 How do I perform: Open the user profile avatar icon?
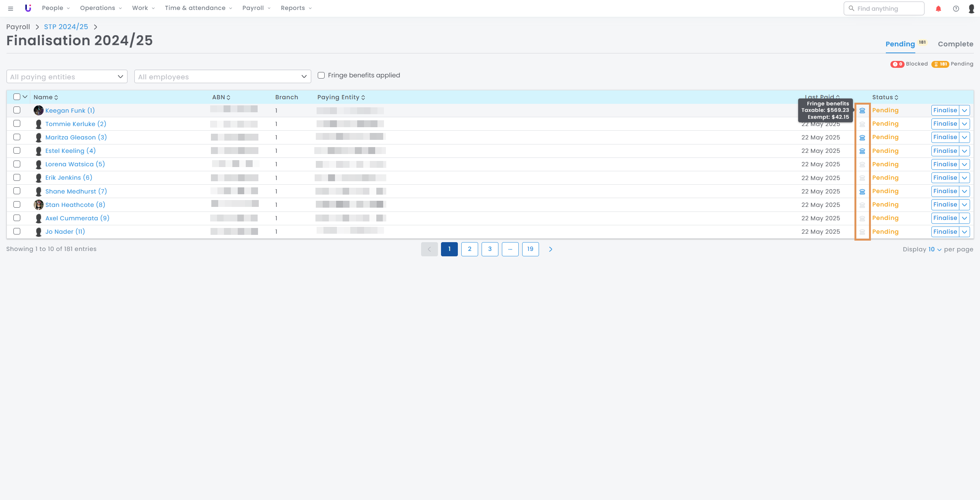point(971,8)
